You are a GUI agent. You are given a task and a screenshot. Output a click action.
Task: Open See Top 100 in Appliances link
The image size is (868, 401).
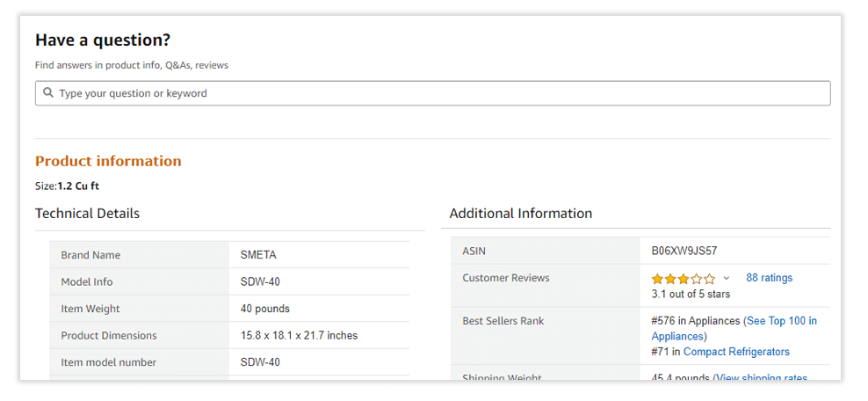point(734,328)
